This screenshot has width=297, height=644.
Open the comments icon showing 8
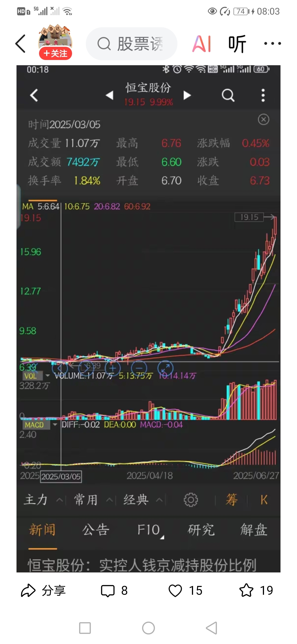tap(114, 591)
